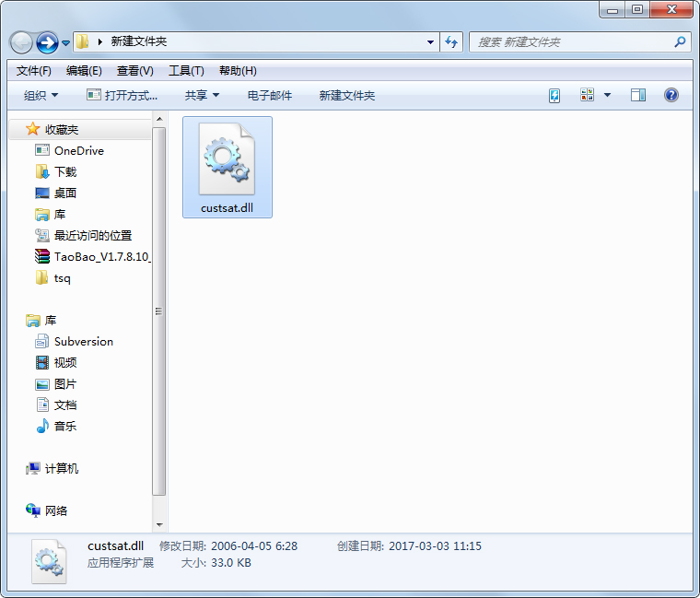The image size is (700, 598).
Task: Open TaoBao_V1.7.8.10 archive link
Action: click(102, 257)
